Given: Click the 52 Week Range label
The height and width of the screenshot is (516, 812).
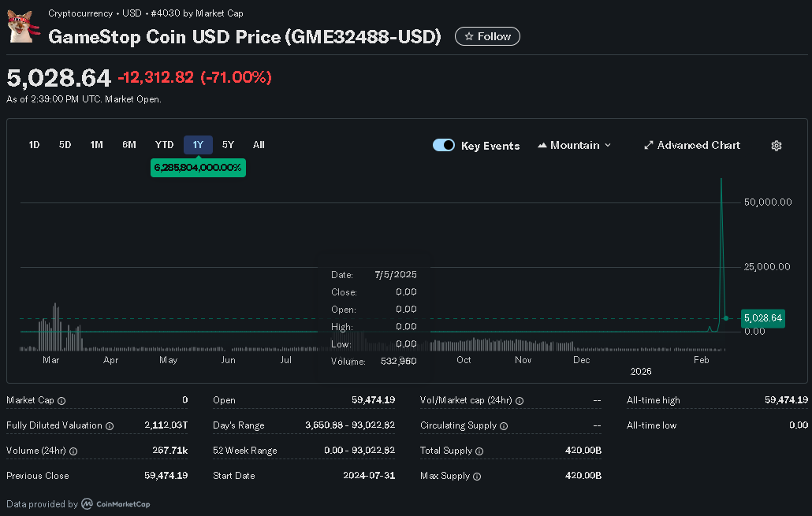Looking at the screenshot, I should pyautogui.click(x=245, y=451).
